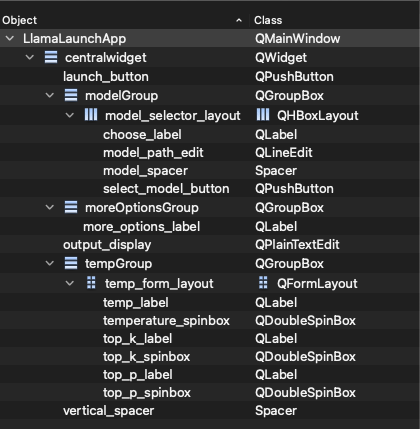Sort by the Object column header

click(20, 20)
